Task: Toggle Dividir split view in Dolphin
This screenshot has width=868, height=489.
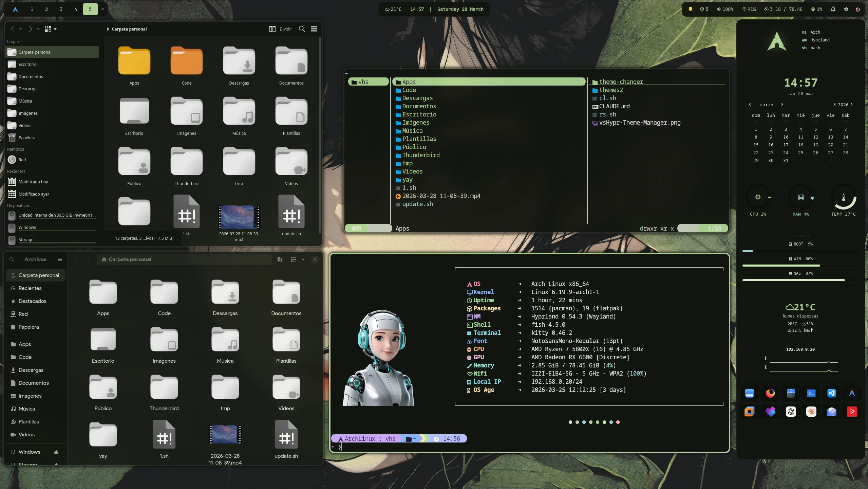Action: (281, 29)
